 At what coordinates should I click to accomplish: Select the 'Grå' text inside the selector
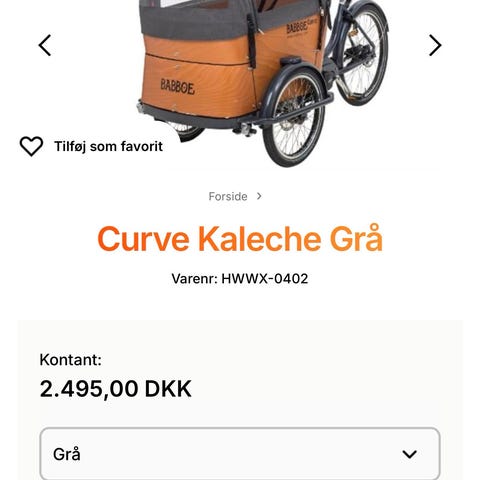point(67,454)
